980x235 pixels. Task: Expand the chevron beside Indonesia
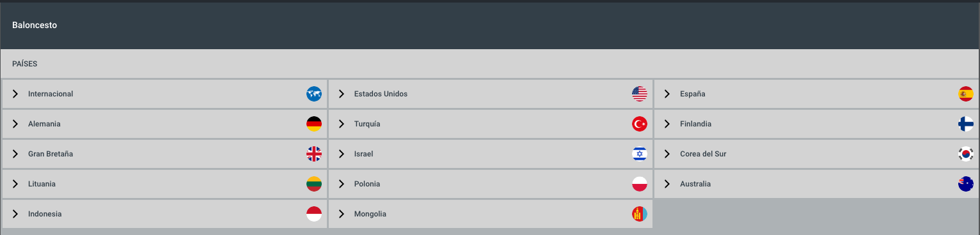pos(15,214)
